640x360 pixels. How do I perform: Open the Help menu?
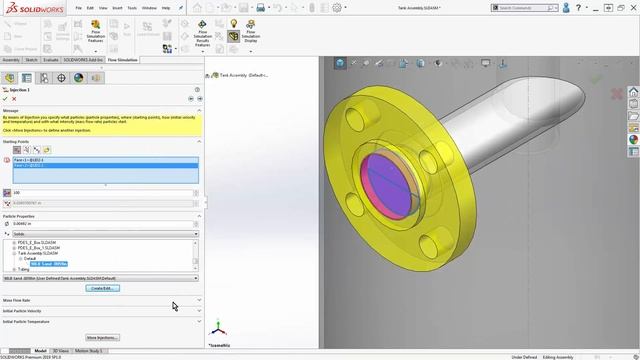coord(166,8)
